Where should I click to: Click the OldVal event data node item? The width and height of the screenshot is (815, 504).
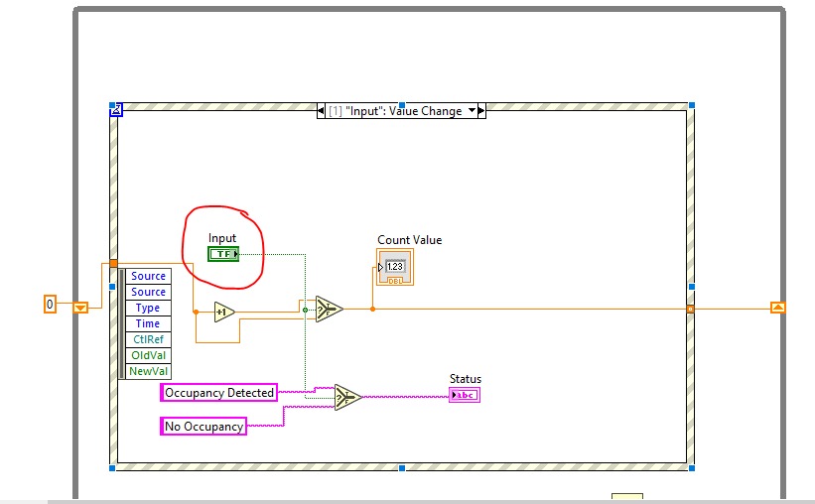click(x=148, y=355)
